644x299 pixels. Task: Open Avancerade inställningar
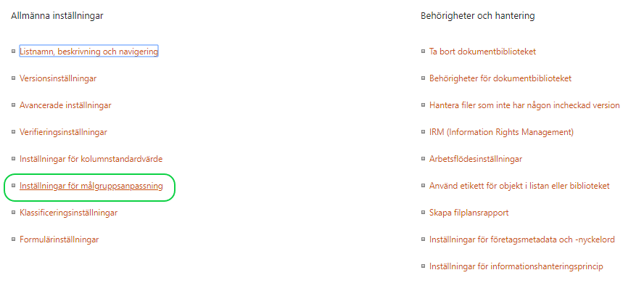click(x=65, y=105)
